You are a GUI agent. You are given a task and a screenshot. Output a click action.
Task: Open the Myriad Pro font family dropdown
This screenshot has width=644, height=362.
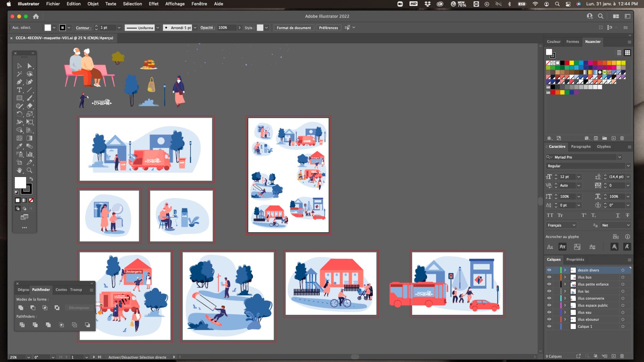click(619, 157)
